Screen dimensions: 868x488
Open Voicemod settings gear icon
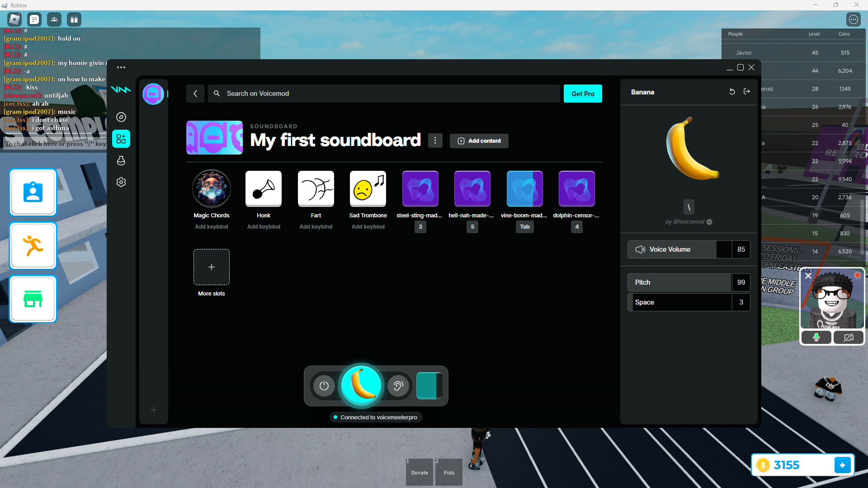tap(121, 182)
